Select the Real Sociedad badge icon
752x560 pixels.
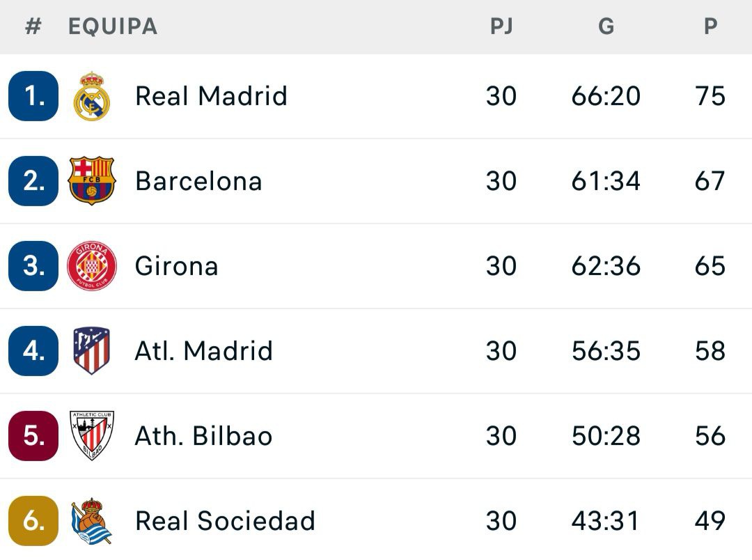click(x=91, y=520)
